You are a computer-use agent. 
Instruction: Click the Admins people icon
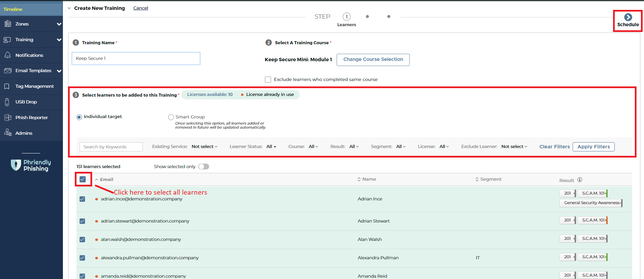(x=7, y=133)
